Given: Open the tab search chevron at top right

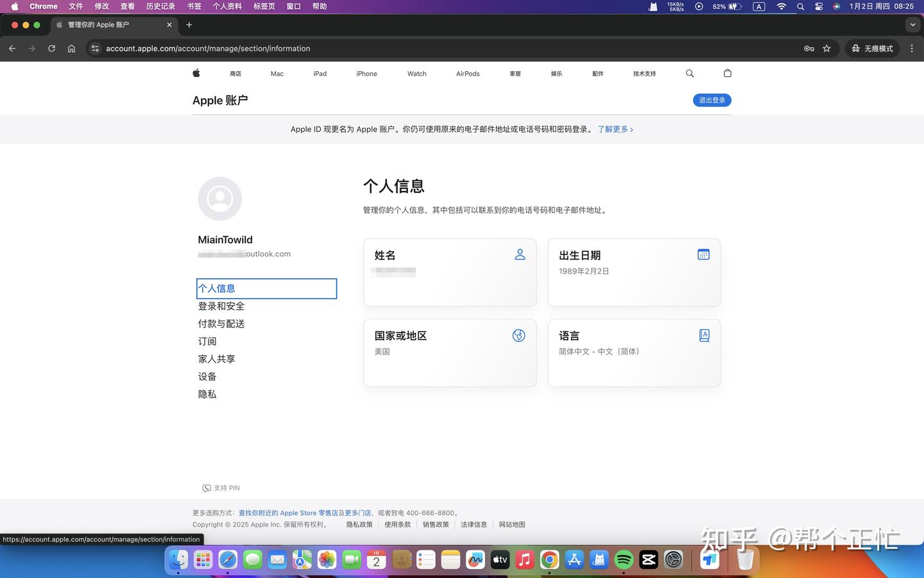Looking at the screenshot, I should [x=912, y=24].
